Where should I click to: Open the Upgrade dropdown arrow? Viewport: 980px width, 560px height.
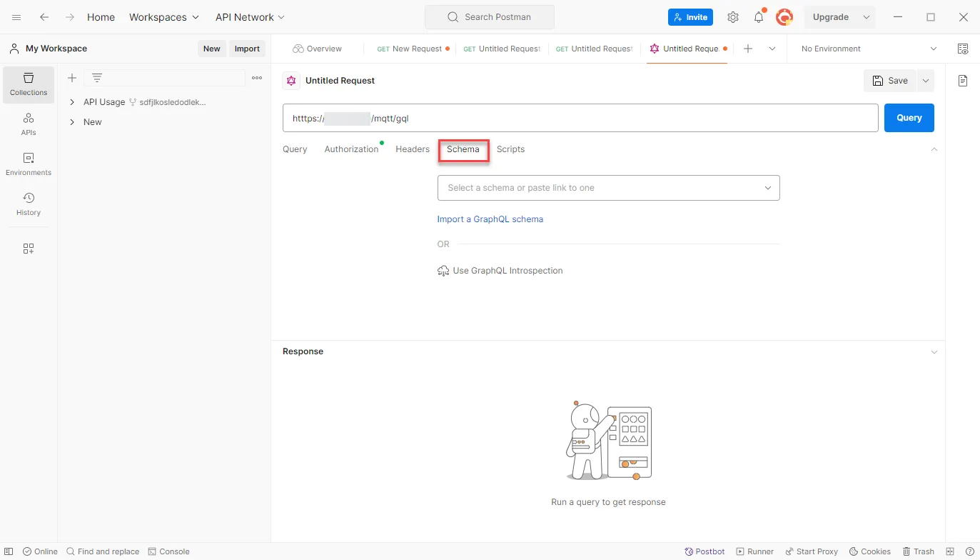867,17
